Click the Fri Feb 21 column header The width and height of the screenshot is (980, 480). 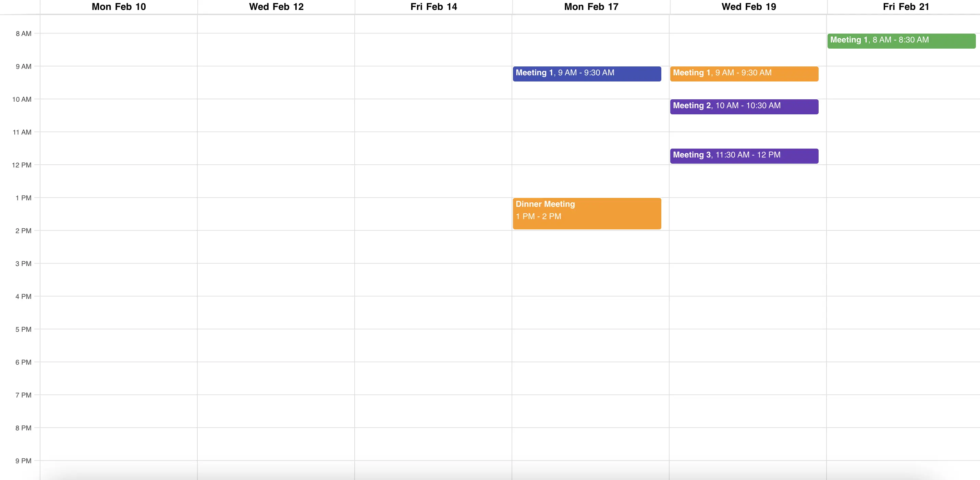click(x=905, y=7)
